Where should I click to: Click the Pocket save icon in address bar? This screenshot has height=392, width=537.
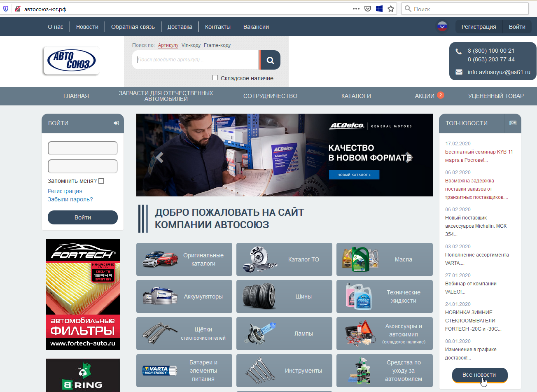368,9
